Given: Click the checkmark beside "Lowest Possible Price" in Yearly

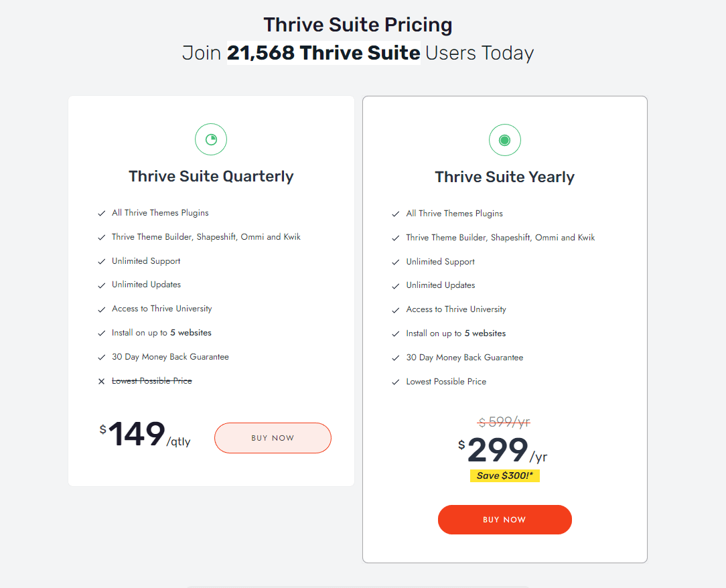Looking at the screenshot, I should [x=396, y=381].
